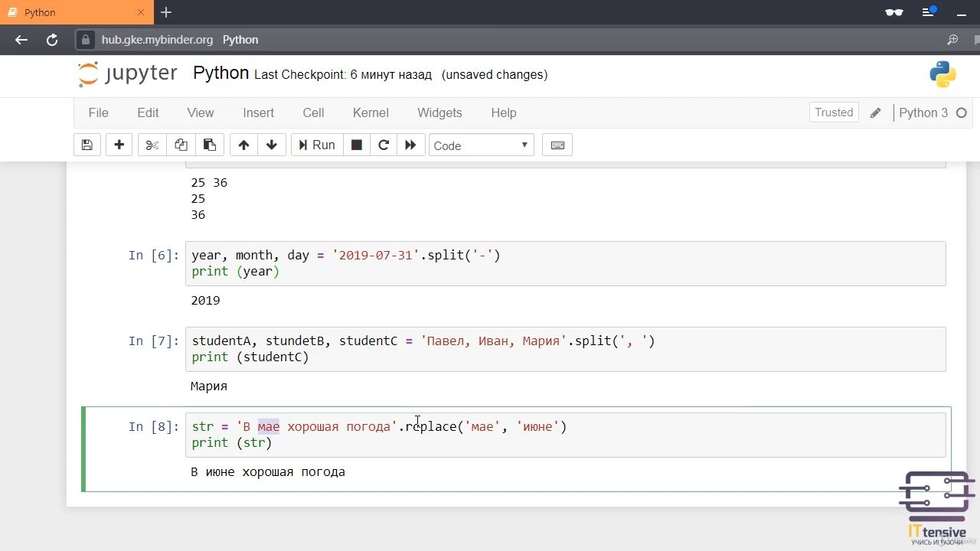The image size is (980, 551).
Task: Click 'print (studentC)' code line
Action: click(x=250, y=357)
